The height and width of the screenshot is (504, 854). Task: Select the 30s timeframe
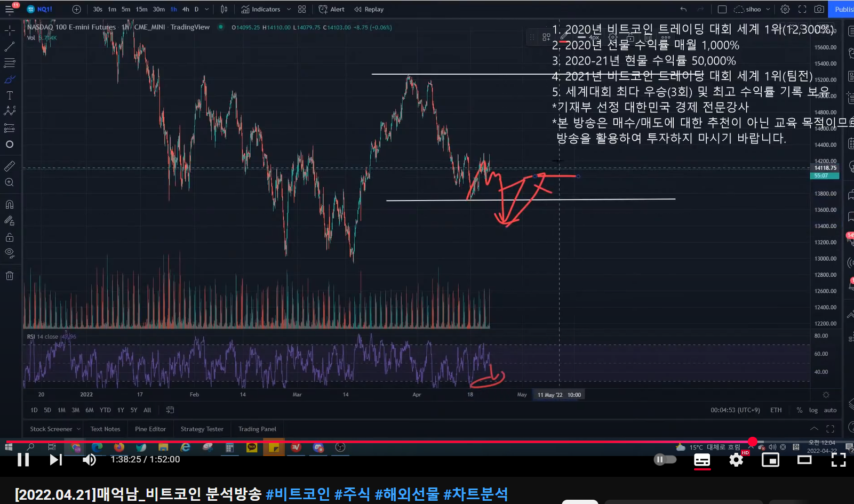pyautogui.click(x=98, y=9)
